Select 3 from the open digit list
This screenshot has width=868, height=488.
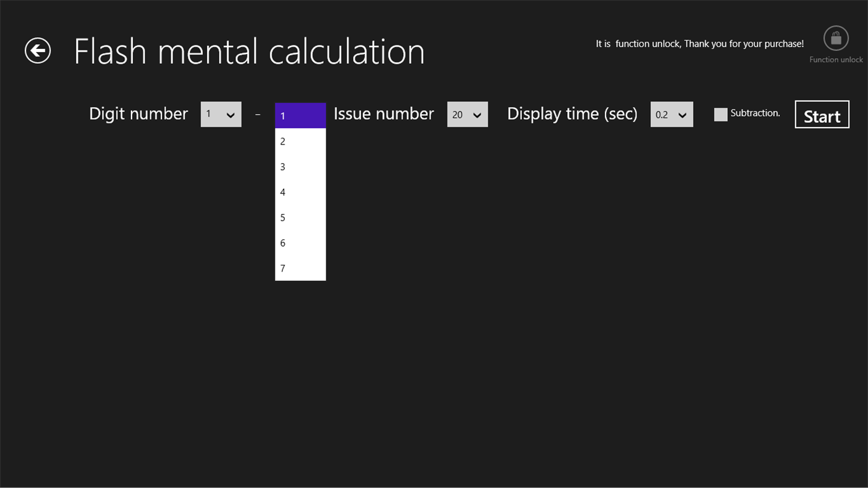pos(300,166)
